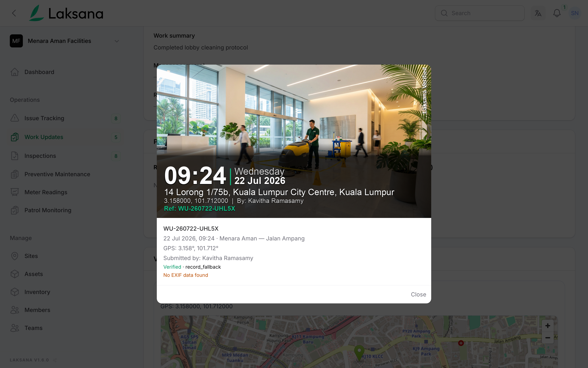The image size is (588, 368).
Task: Open Work Updates in the sidebar
Action: pos(44,137)
